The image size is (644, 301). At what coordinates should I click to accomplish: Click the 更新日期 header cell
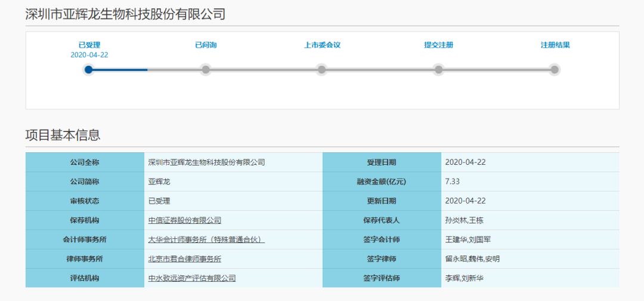tap(382, 201)
